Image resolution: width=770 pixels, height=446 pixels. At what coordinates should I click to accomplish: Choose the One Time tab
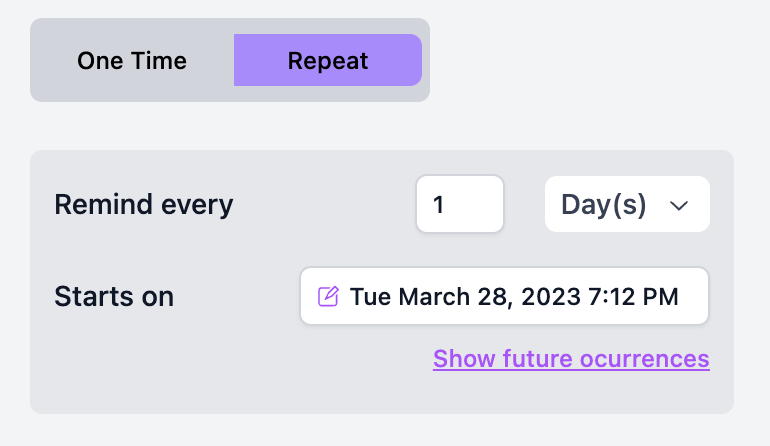pyautogui.click(x=132, y=60)
